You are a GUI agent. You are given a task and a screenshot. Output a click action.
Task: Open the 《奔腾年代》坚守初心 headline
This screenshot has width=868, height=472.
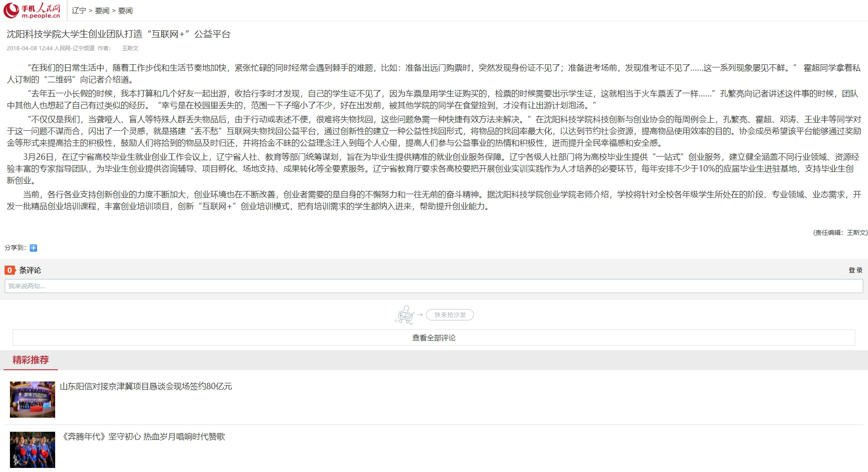[142, 437]
